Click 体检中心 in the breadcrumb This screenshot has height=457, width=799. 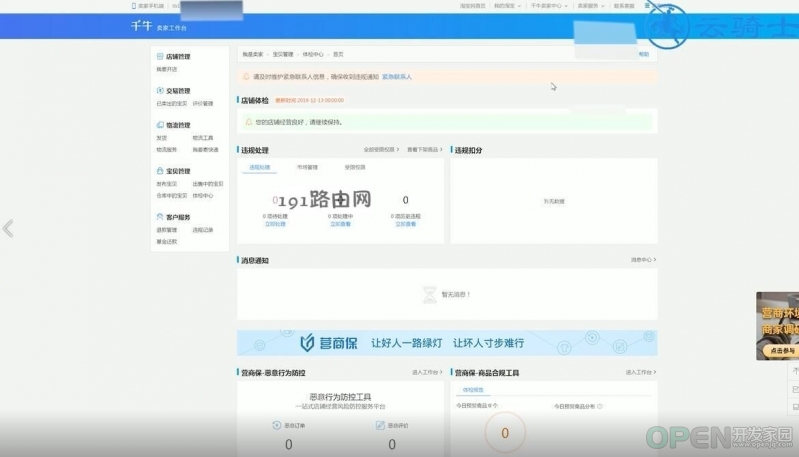[x=313, y=55]
